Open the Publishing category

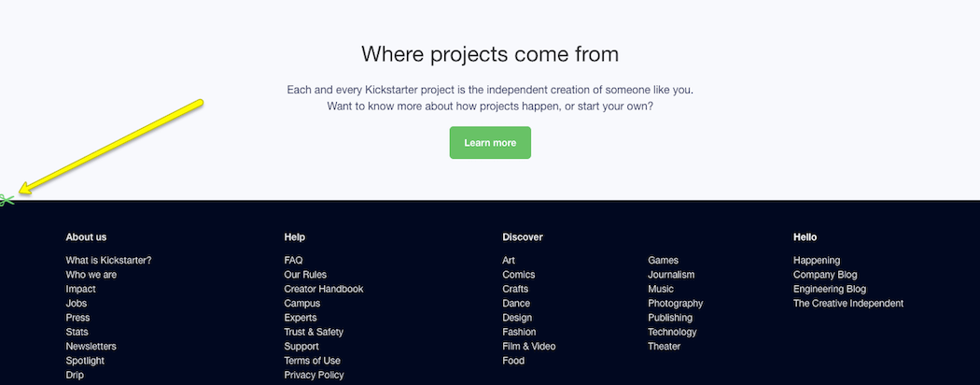670,318
